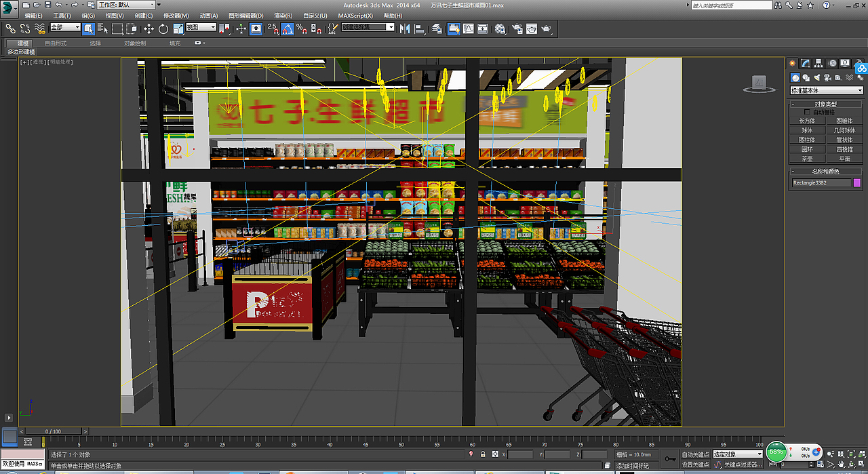Toggle the Window/Crossing selection mode

[132, 28]
